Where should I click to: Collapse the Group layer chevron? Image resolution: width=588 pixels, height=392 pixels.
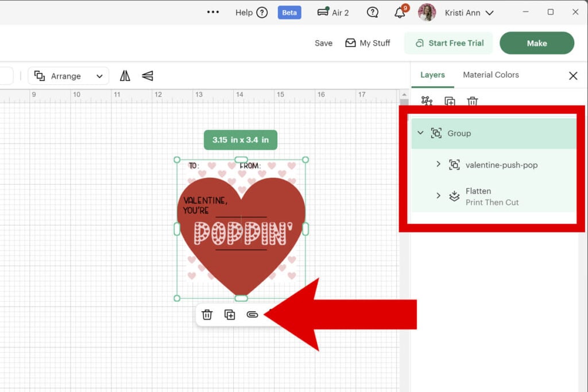click(x=420, y=133)
